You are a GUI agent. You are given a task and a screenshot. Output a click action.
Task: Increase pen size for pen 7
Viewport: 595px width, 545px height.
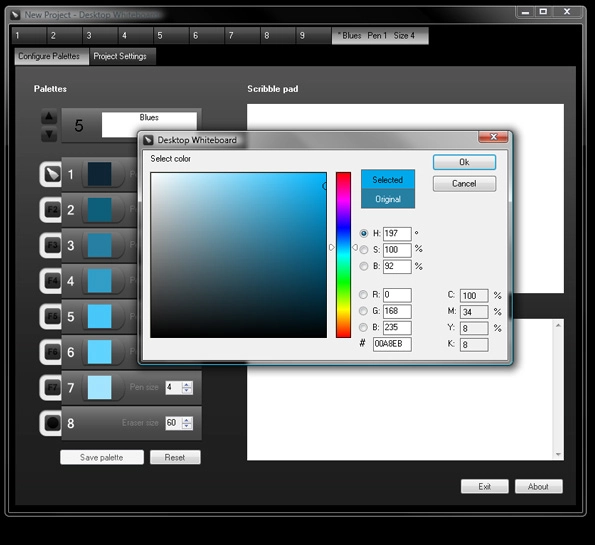187,384
